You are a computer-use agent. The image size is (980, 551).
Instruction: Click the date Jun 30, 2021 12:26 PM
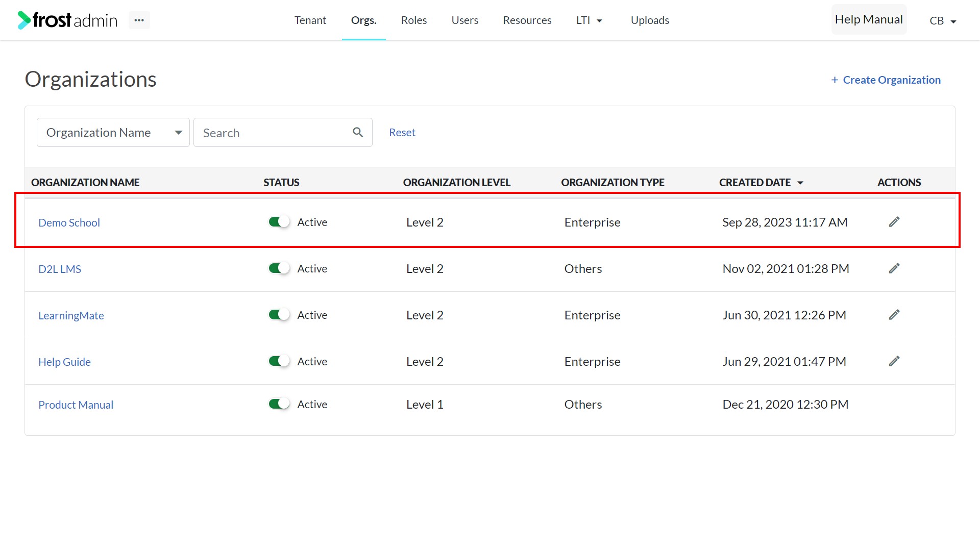pos(784,315)
